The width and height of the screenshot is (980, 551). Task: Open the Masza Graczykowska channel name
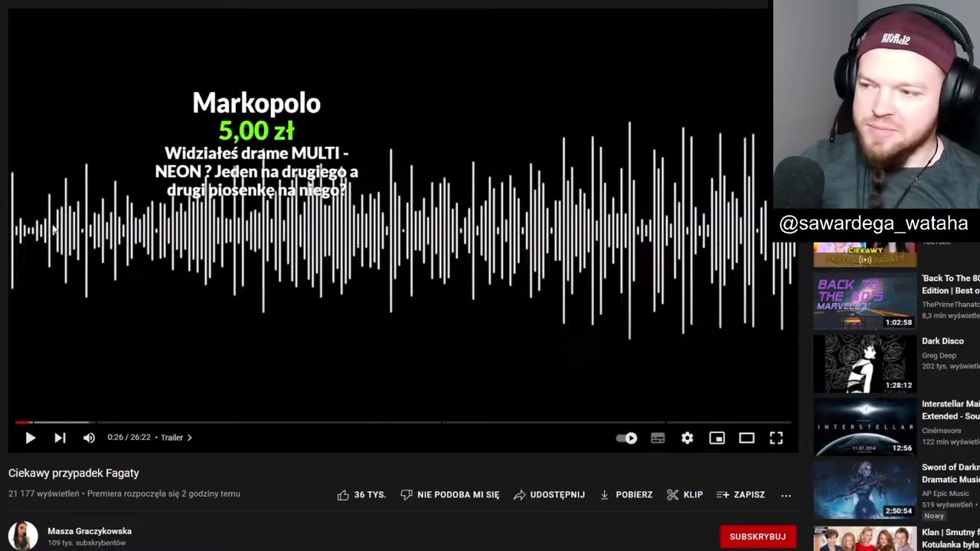[90, 531]
